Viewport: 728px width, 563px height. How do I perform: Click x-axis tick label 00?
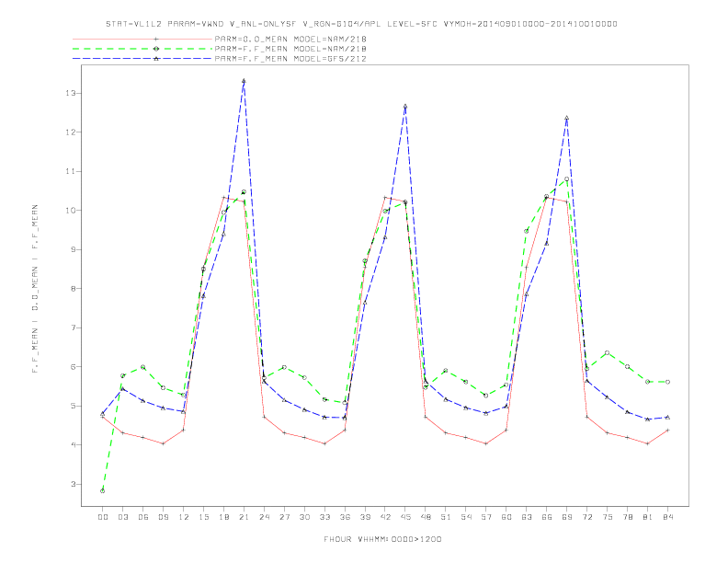103,517
